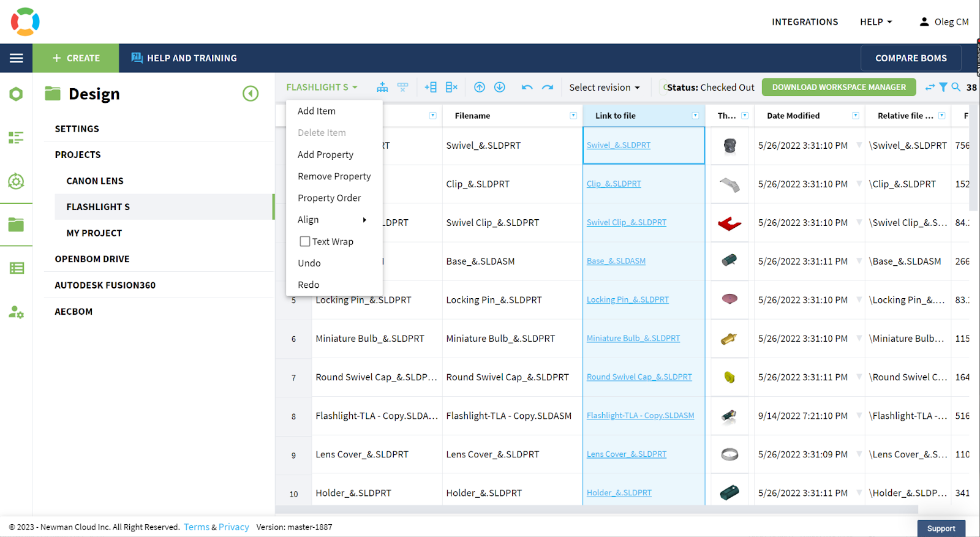This screenshot has height=537, width=980.
Task: Click the COMPARE BOMS button
Action: (x=911, y=58)
